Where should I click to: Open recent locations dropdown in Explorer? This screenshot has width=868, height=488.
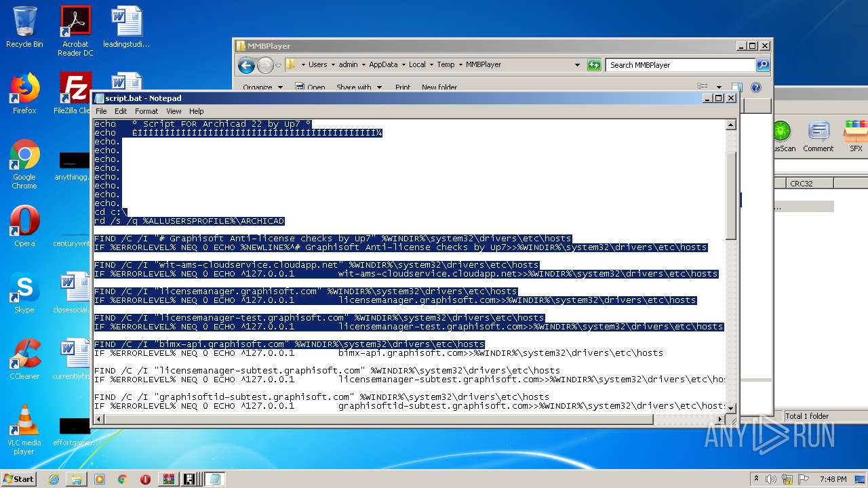coord(278,65)
